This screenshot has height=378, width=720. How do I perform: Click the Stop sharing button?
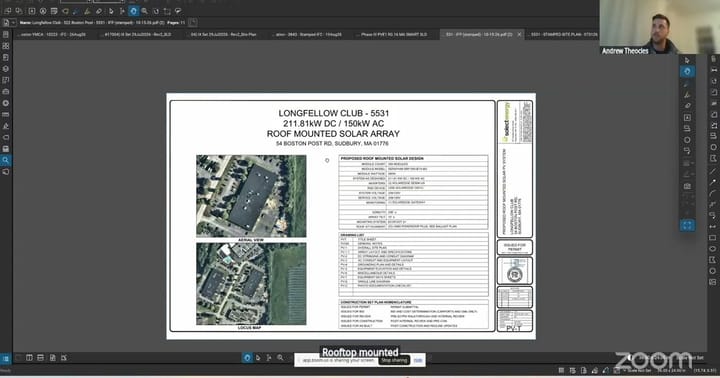tap(394, 361)
